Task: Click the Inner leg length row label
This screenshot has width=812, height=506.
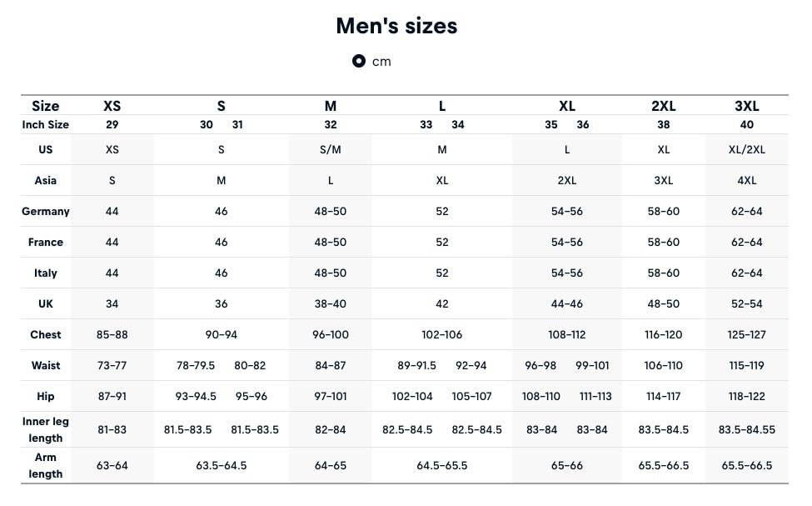Action: [x=46, y=430]
